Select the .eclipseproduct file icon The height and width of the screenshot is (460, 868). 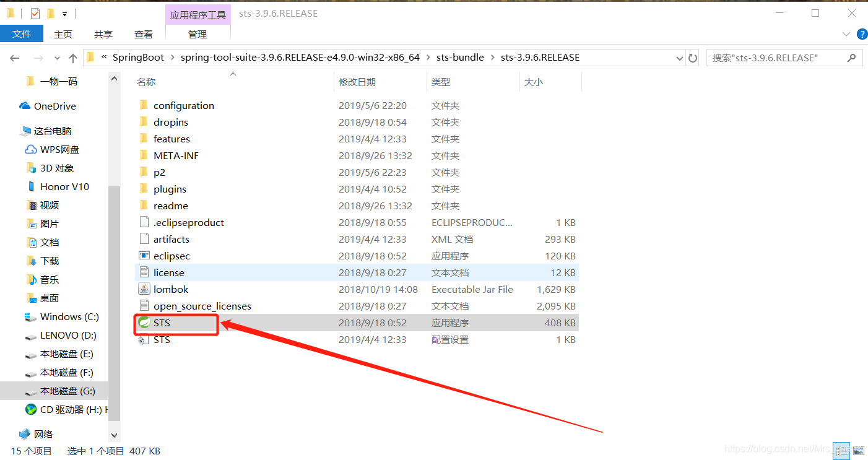click(144, 222)
